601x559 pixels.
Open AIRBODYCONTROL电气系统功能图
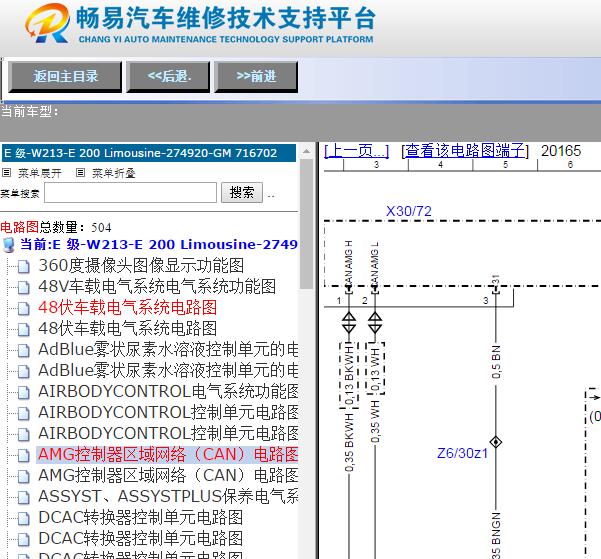tap(168, 391)
